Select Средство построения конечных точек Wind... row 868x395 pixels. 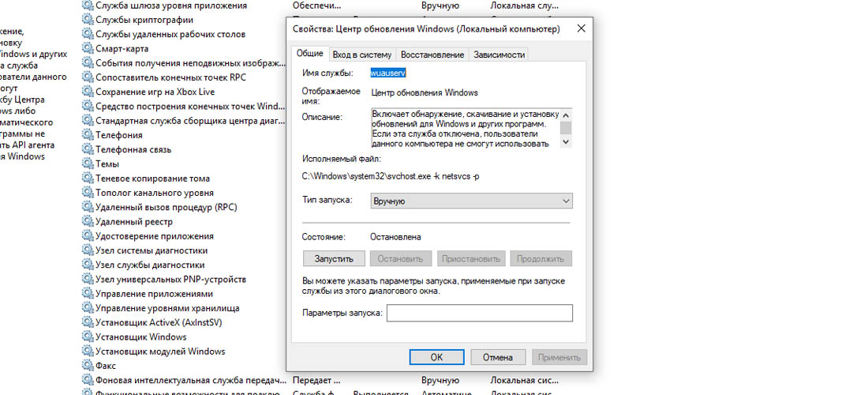coord(183,107)
